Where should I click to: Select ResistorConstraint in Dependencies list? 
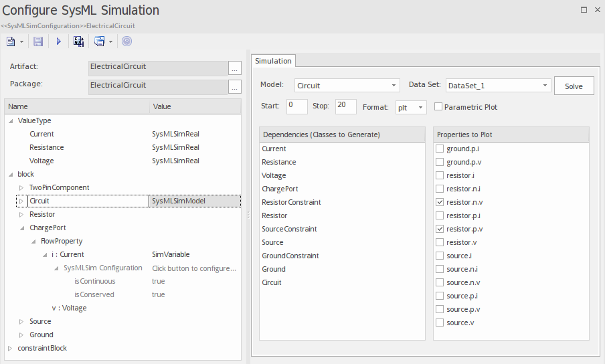coord(291,202)
